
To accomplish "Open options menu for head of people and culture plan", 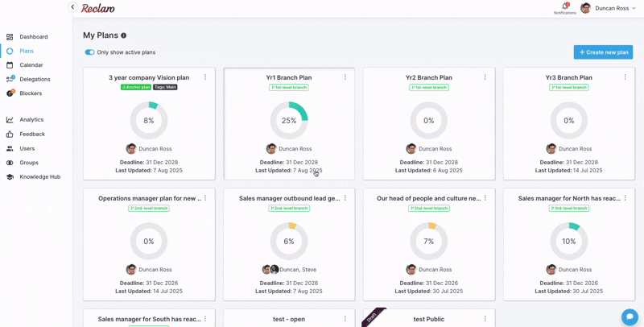I will 485,198.
